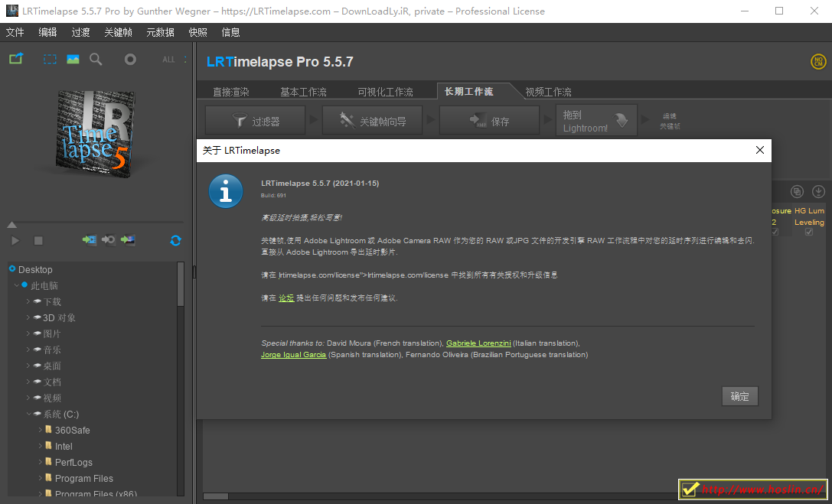Image resolution: width=832 pixels, height=504 pixels.
Task: Select the Intel folder
Action: (64, 446)
